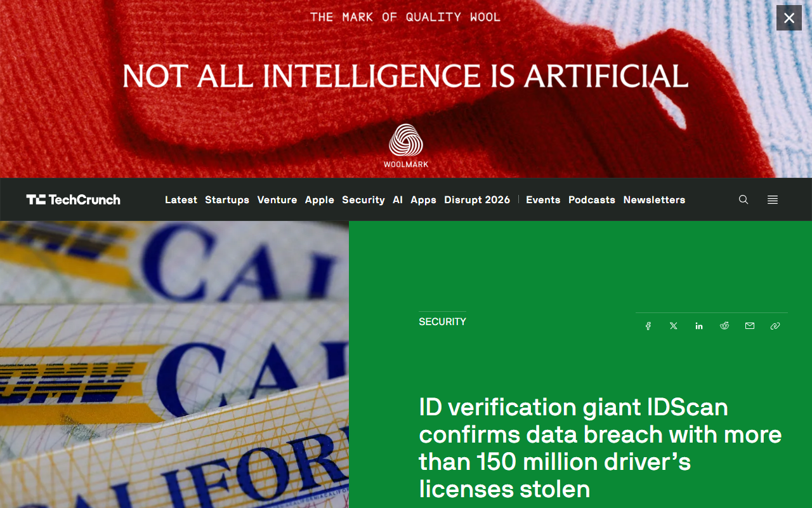Image resolution: width=812 pixels, height=508 pixels.
Task: Click SECURITY category label above headline
Action: tap(442, 322)
